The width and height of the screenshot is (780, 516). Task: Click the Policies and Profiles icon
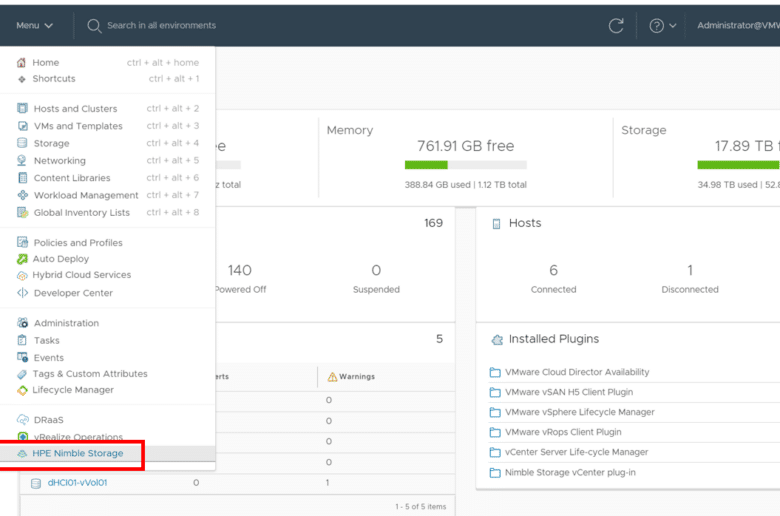coord(22,242)
